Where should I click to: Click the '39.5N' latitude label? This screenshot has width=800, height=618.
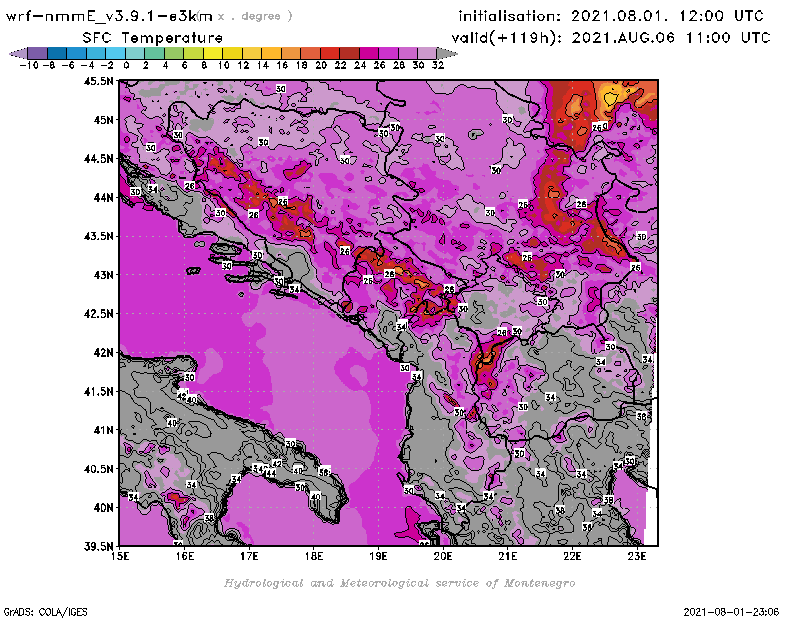coord(98,547)
